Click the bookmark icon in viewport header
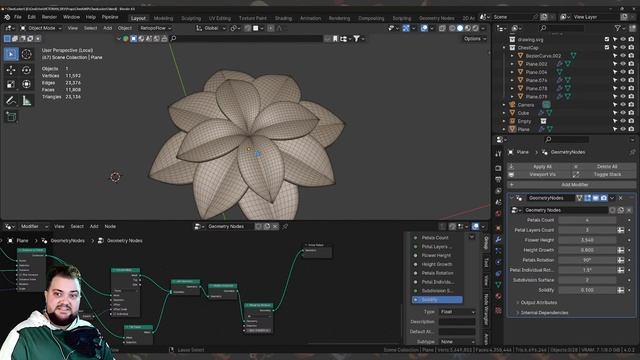This screenshot has width=640, height=360. (x=335, y=38)
